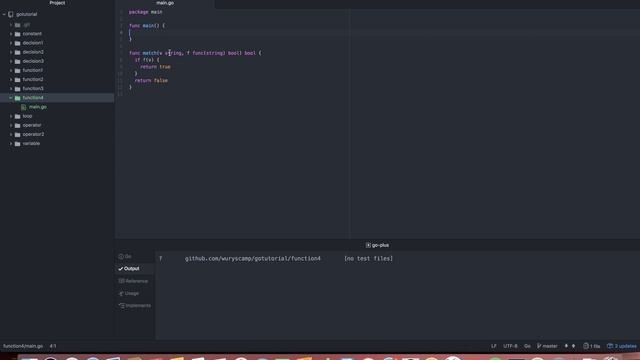Screen dimensions: 640x360
Task: Click the 'return false' code line
Action: click(x=151, y=80)
